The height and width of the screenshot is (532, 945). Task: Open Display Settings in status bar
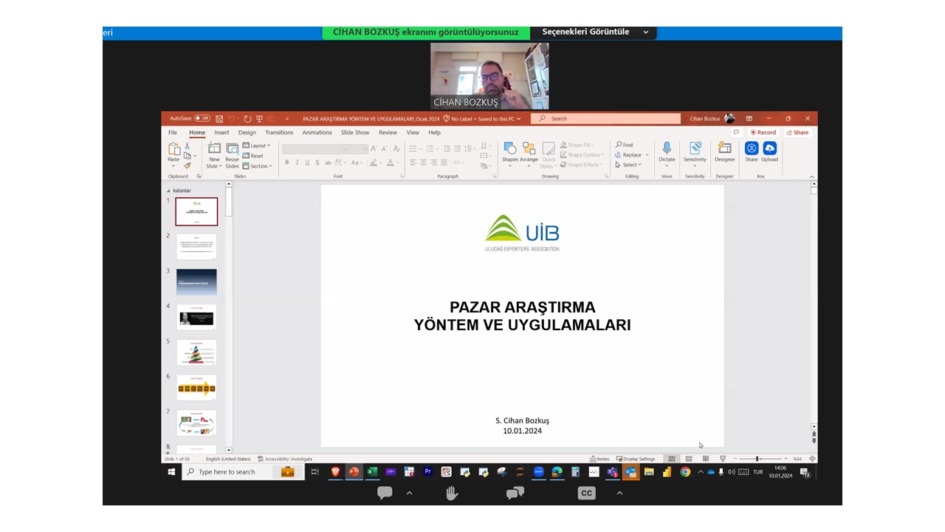click(x=635, y=459)
